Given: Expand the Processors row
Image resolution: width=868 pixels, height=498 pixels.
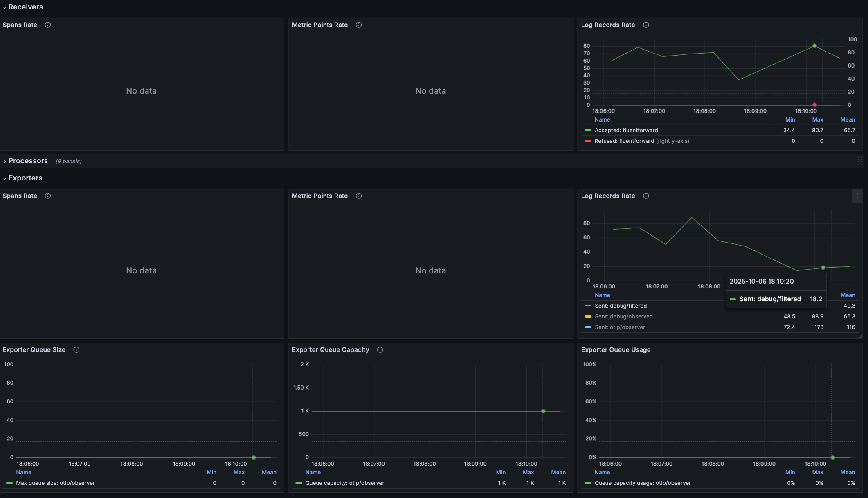Looking at the screenshot, I should point(28,161).
